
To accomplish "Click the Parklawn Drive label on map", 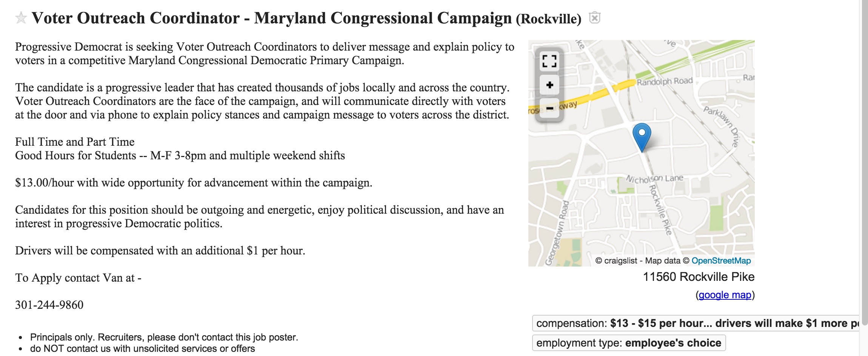I will pyautogui.click(x=721, y=126).
